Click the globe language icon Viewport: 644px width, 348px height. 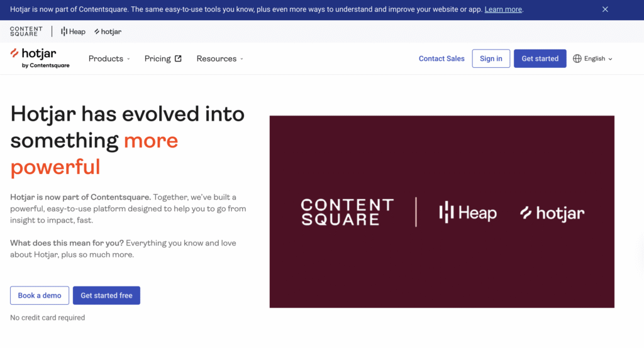pyautogui.click(x=577, y=58)
